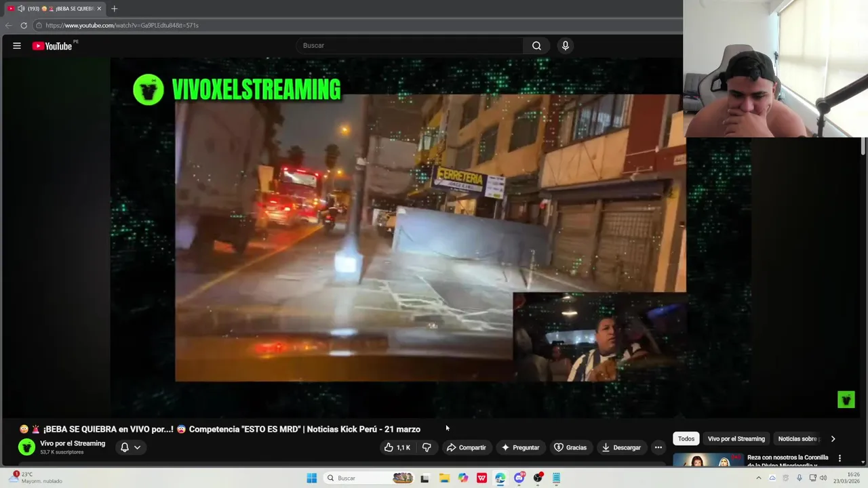Select the Noticias sobre filter chip
This screenshot has width=868, height=488.
pyautogui.click(x=798, y=439)
